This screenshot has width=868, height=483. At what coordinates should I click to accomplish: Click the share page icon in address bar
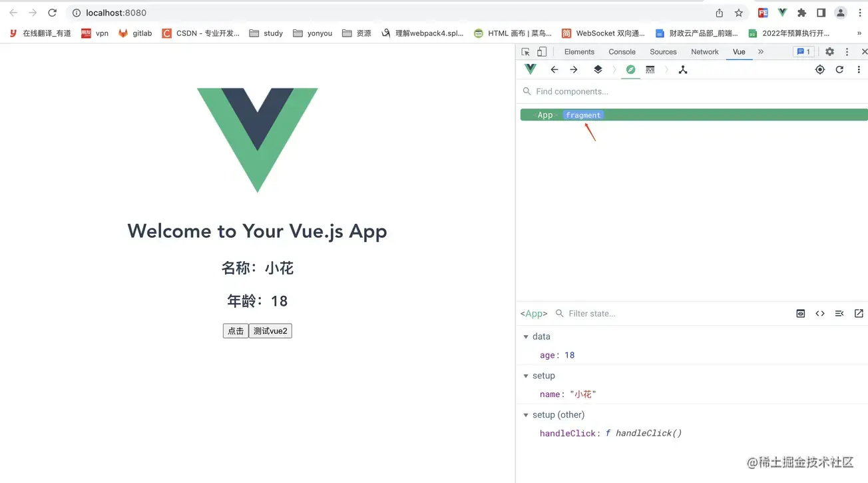click(x=720, y=13)
